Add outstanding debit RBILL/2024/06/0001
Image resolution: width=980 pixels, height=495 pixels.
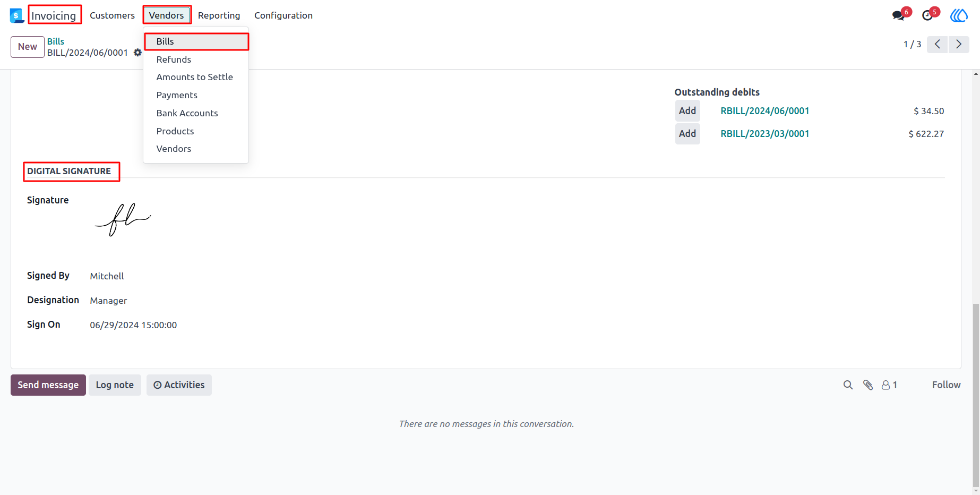pos(687,111)
